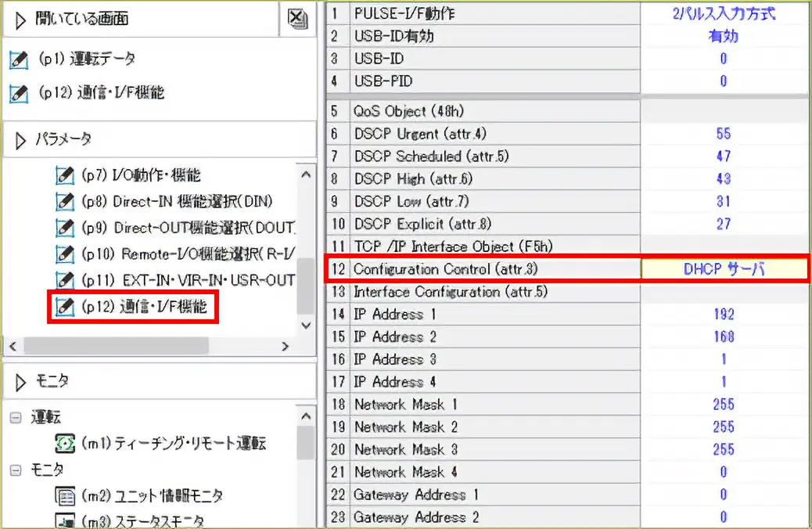Open the DHCP サーバ value cell dropdown

(724, 269)
